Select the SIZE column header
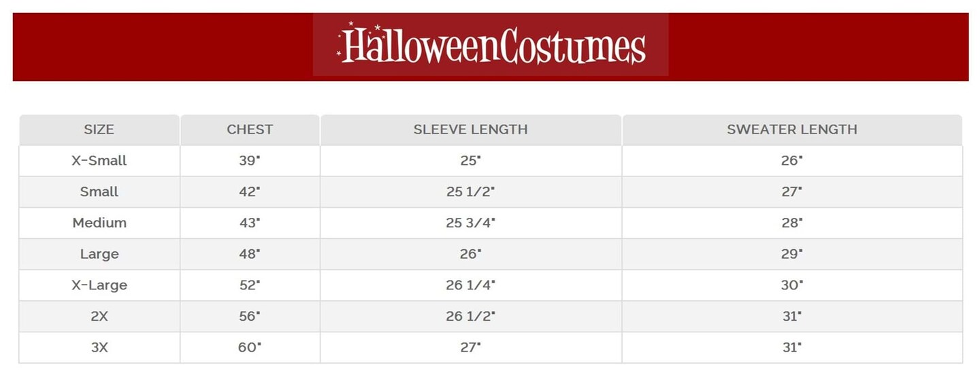This screenshot has width=980, height=382. point(99,129)
